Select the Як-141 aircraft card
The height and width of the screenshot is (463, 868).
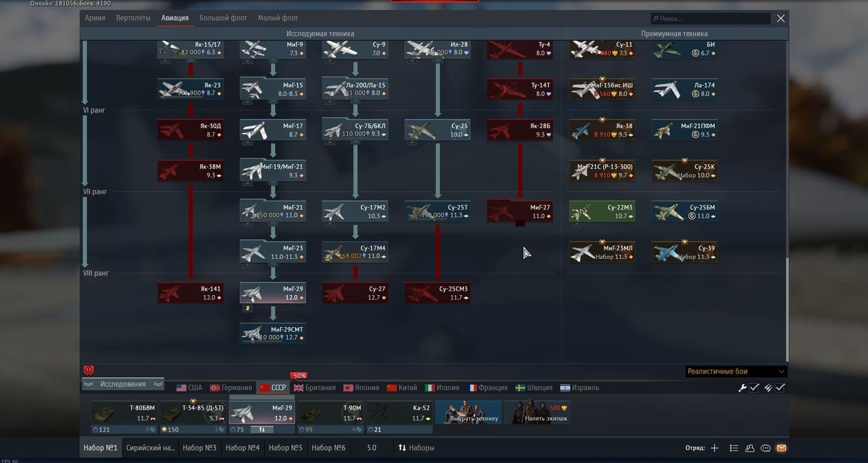[191, 293]
